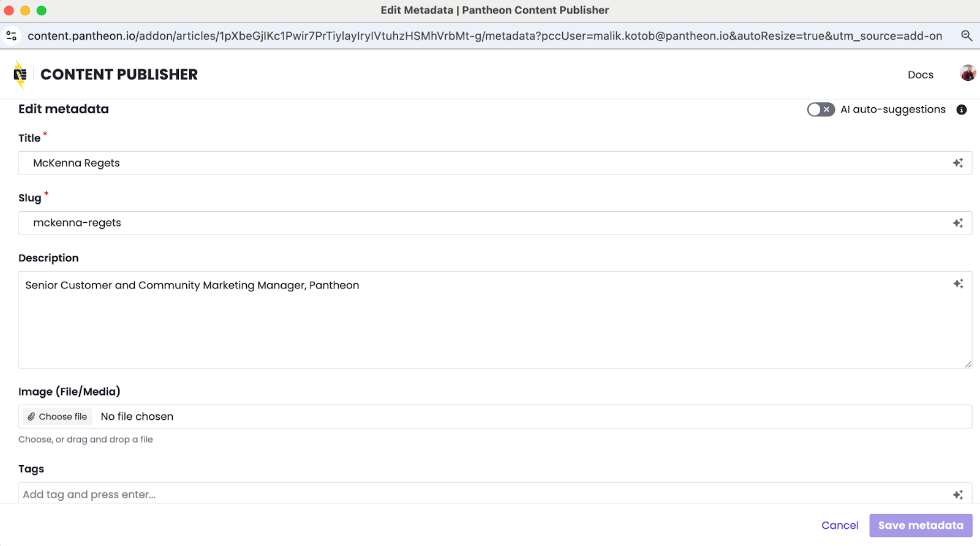
Task: Focus the Add tag input field
Action: coord(478,495)
